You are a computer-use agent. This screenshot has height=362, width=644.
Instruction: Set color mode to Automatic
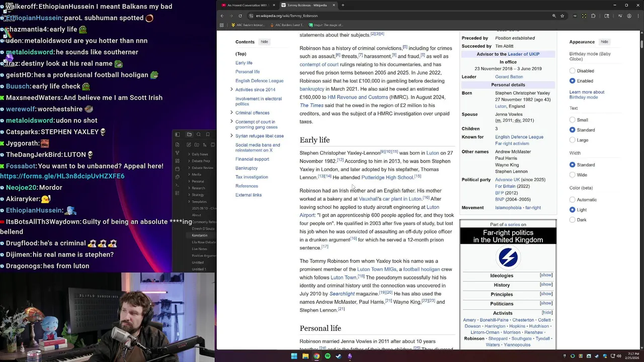click(x=572, y=200)
